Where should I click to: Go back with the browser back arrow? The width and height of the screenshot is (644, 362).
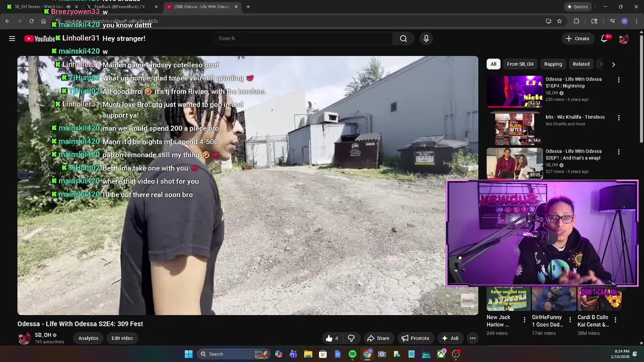[x=7, y=21]
